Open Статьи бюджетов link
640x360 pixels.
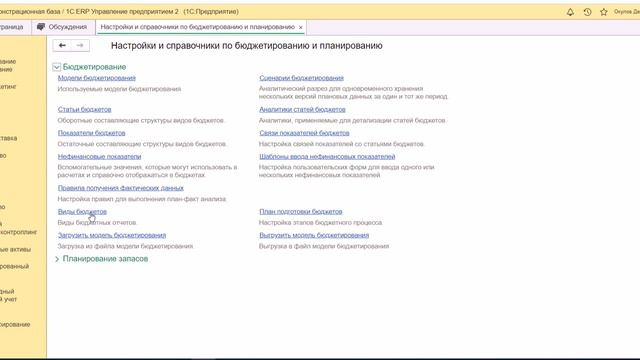84,109
